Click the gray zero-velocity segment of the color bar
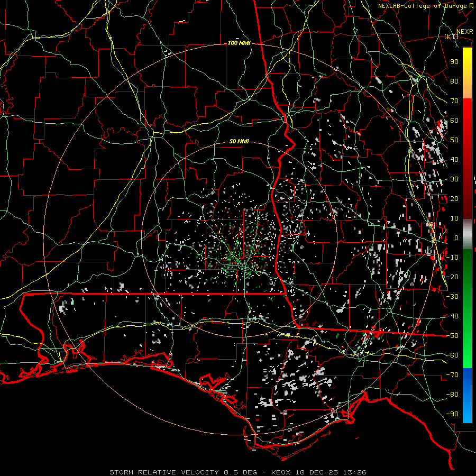The height and width of the screenshot is (476, 476). point(467,234)
